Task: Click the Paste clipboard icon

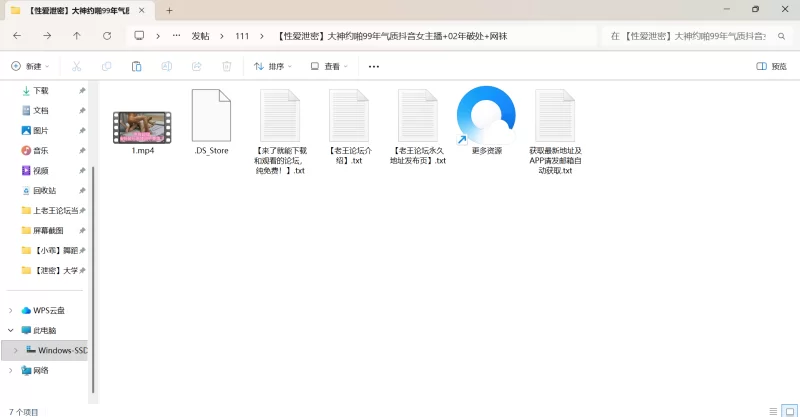Action: click(136, 66)
